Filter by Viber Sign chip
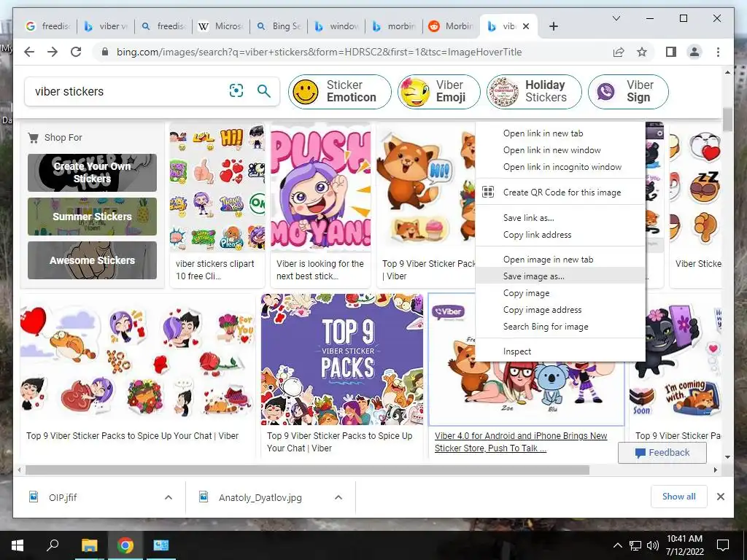Viewport: 747px width, 560px height. 628,91
